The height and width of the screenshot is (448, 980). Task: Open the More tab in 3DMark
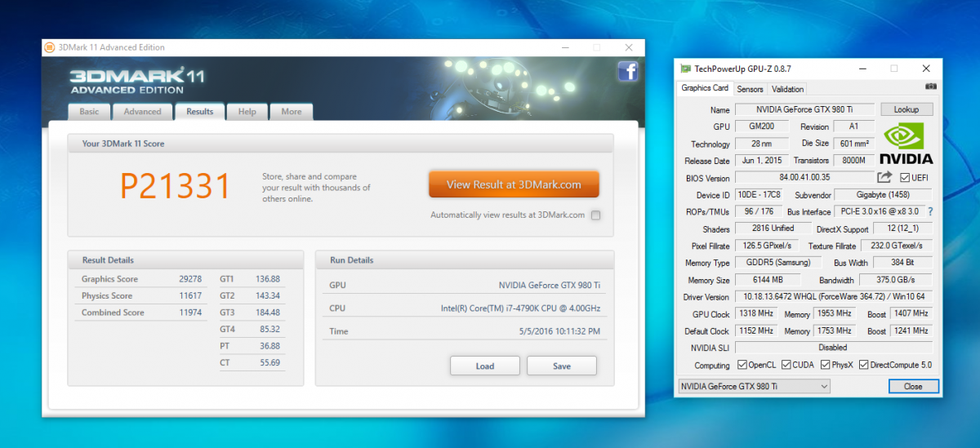pos(292,112)
